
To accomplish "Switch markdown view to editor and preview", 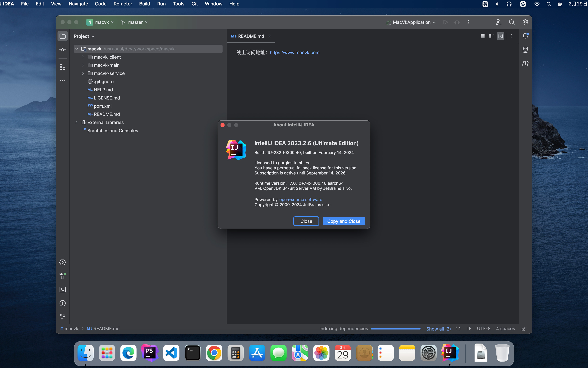I will tap(492, 36).
